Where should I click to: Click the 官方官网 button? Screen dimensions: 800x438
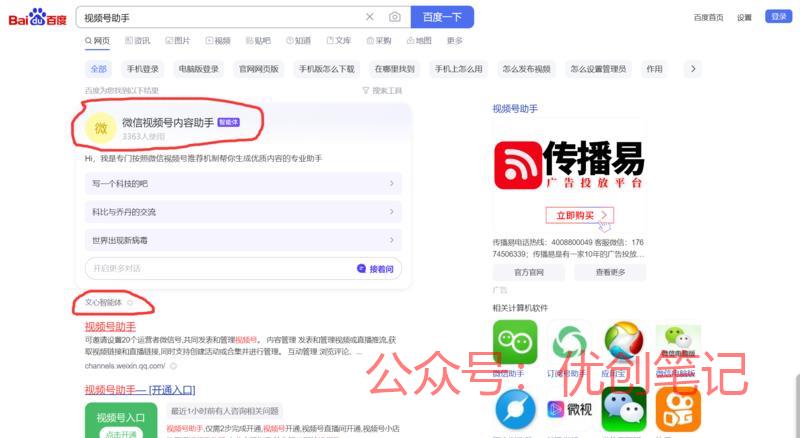tap(529, 273)
